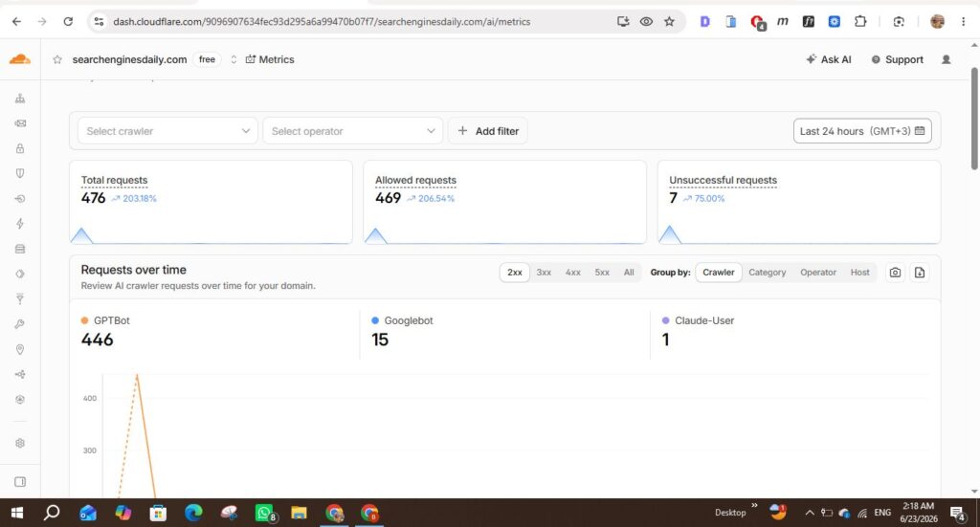Viewport: 980px width, 527px height.
Task: Show All status code responses
Action: (629, 273)
